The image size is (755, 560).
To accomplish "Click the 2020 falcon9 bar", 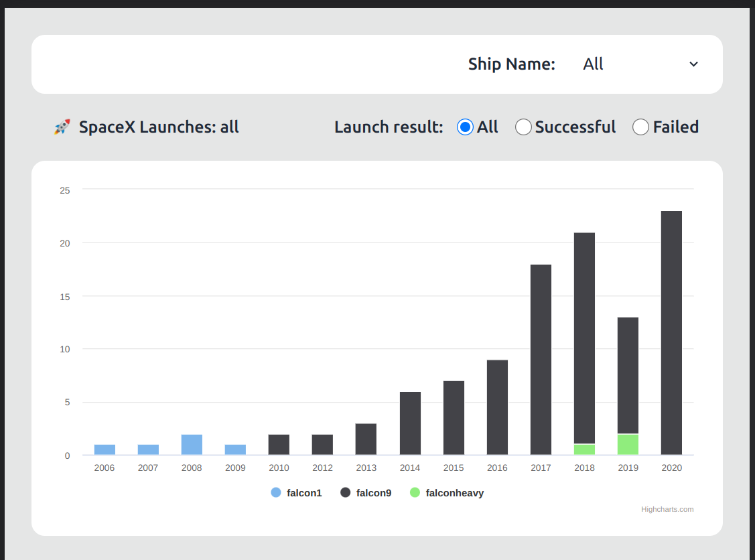I will coord(672,333).
